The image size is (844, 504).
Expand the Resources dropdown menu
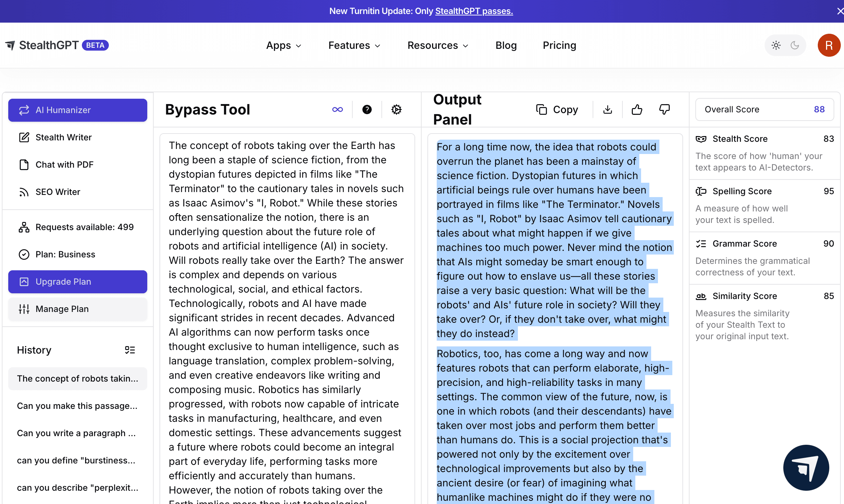click(x=438, y=46)
